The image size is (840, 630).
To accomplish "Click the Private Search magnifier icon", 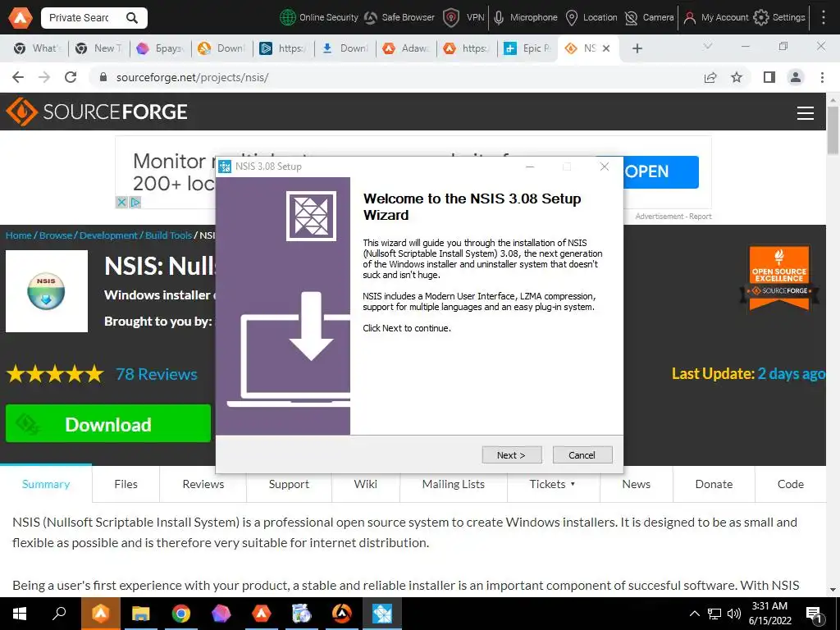I will (132, 18).
